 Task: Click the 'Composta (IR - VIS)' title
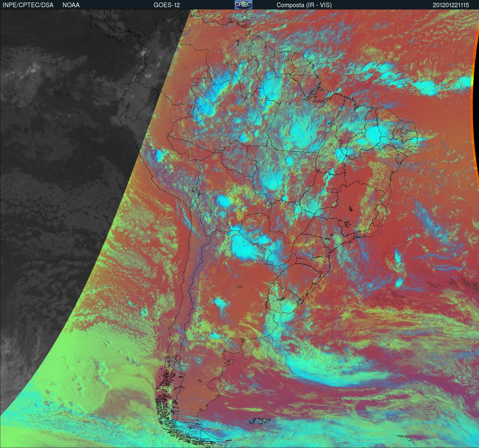click(304, 5)
